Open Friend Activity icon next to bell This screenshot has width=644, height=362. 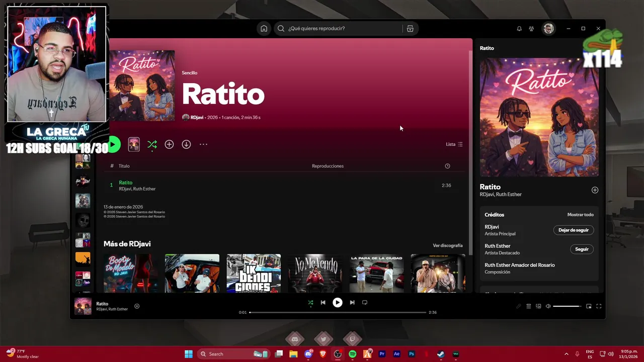pos(531,29)
